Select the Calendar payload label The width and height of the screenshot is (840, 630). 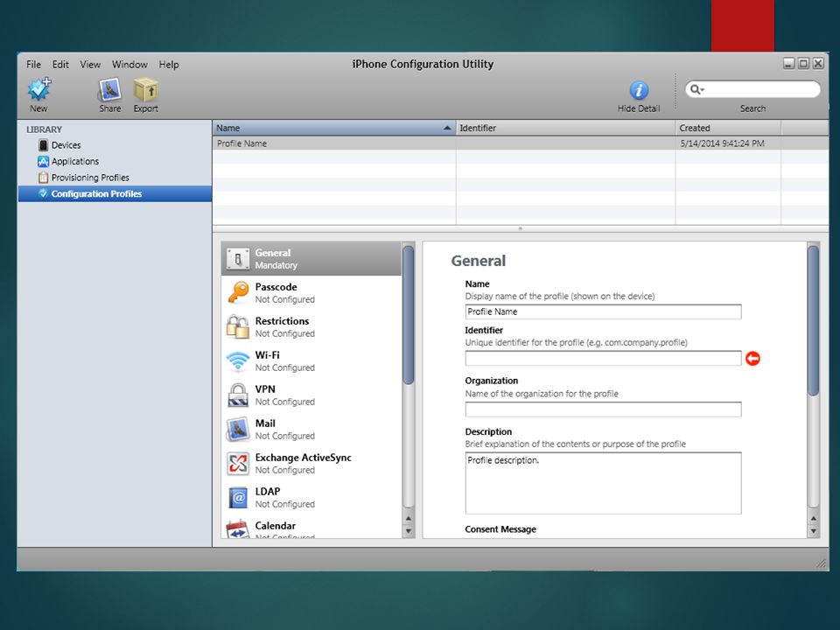point(276,526)
